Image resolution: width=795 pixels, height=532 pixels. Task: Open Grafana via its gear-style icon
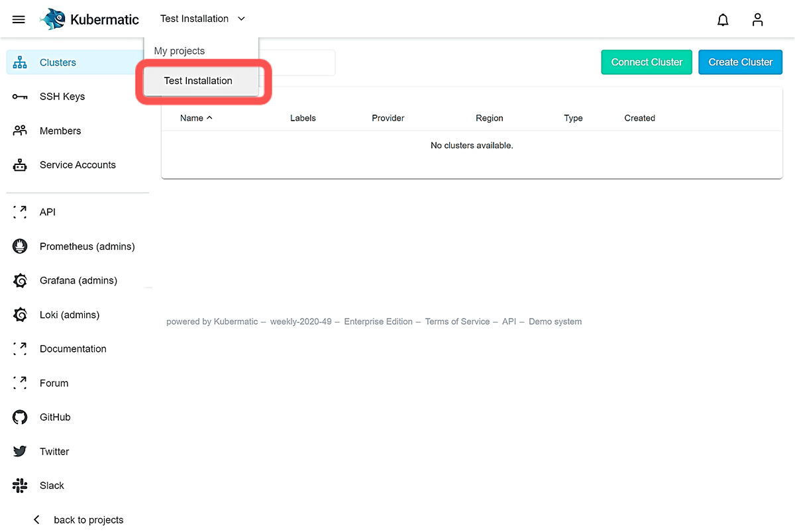pyautogui.click(x=19, y=280)
